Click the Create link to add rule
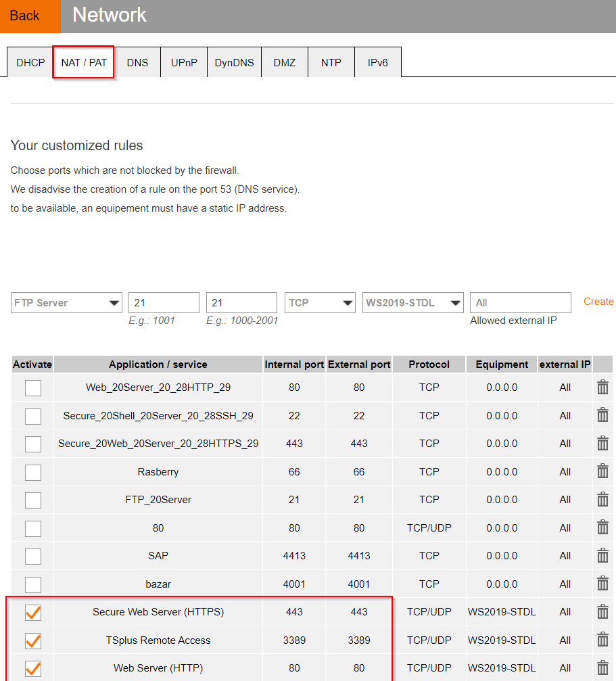 (x=598, y=302)
